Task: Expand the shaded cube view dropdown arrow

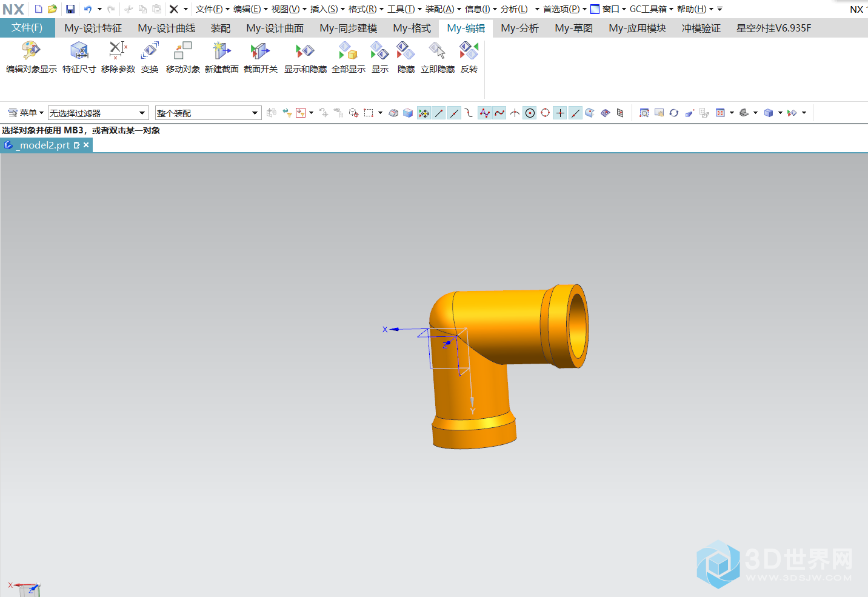Action: coord(780,113)
